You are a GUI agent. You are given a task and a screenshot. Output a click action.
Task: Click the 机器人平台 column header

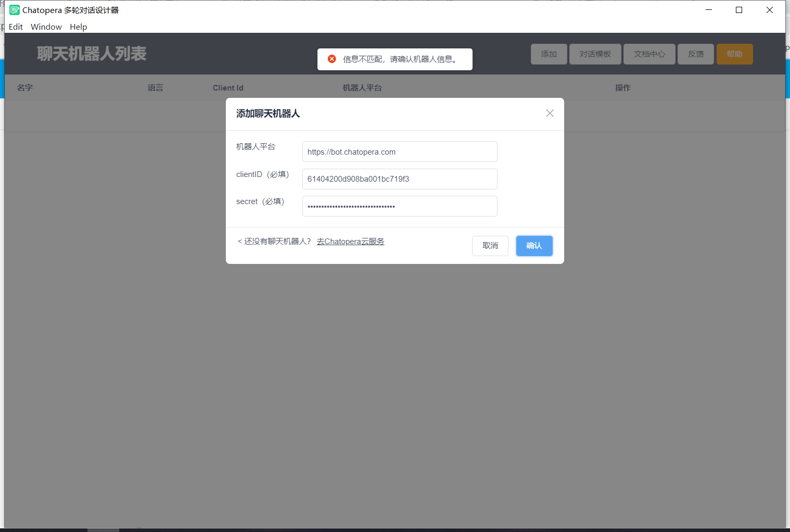click(x=362, y=88)
